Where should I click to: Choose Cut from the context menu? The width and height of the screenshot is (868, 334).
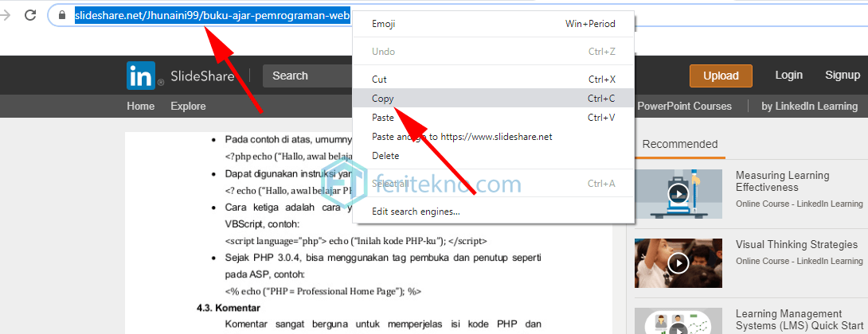pyautogui.click(x=494, y=80)
